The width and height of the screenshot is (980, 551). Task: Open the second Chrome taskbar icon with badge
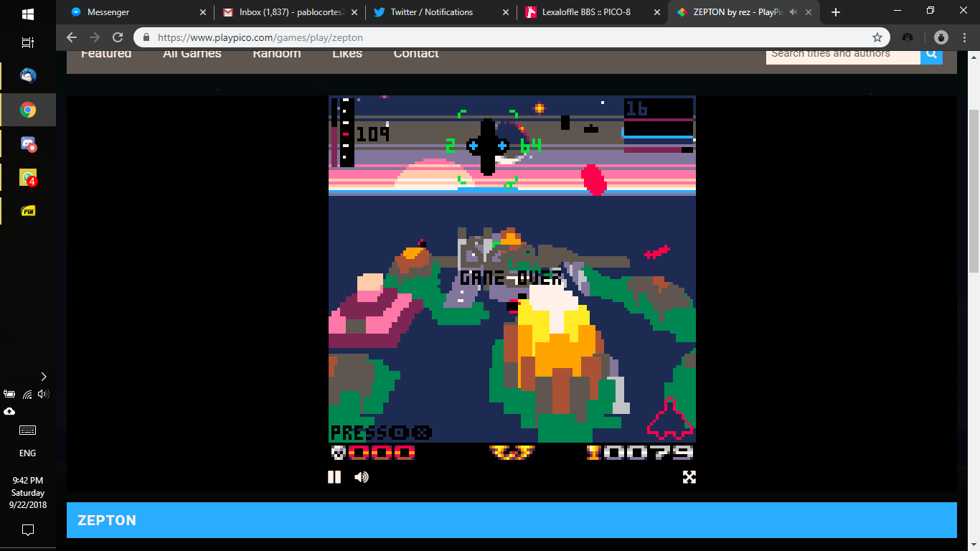tap(28, 177)
